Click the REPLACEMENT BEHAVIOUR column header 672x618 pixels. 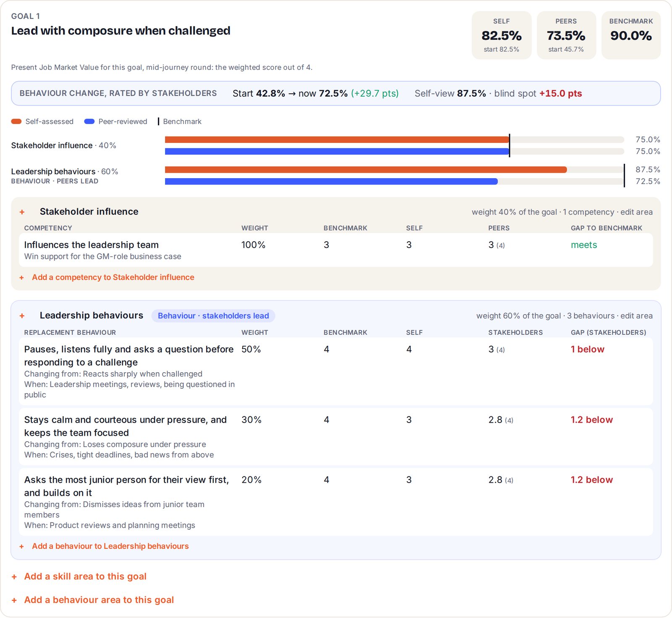tap(70, 332)
